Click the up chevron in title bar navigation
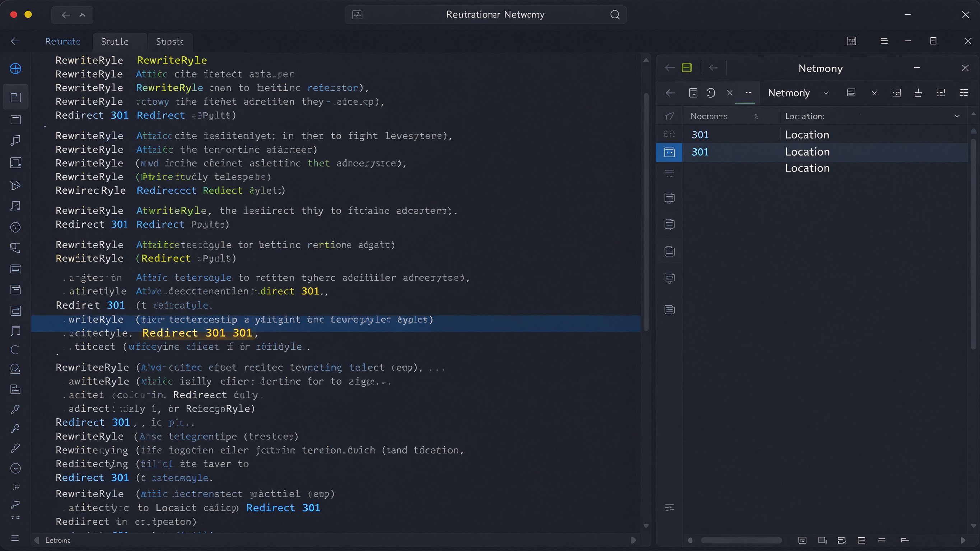Screen dimensions: 980x551 click(82, 15)
